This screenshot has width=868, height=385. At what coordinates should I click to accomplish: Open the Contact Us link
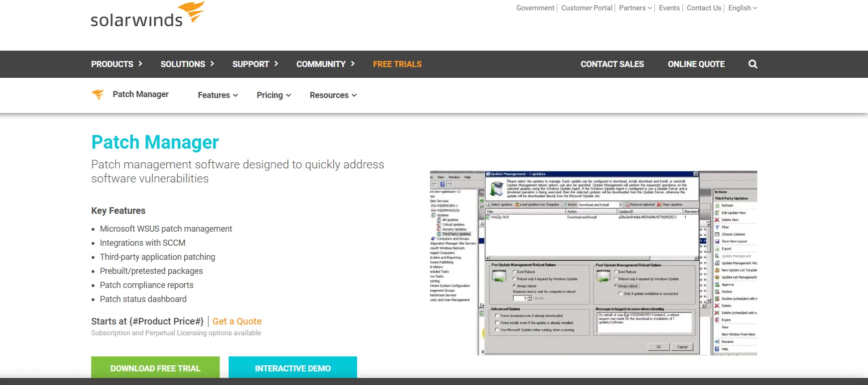(x=704, y=8)
